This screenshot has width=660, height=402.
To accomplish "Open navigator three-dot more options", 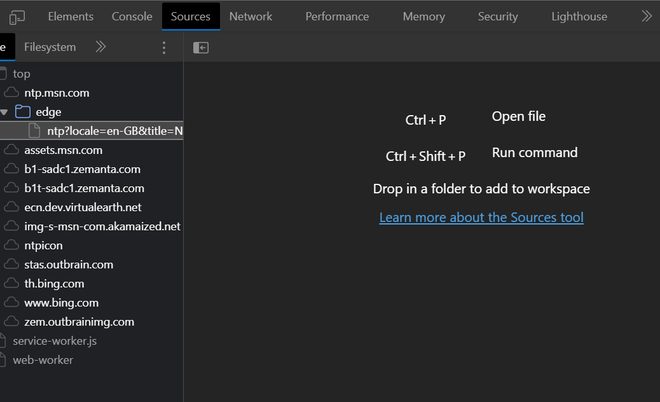I will [x=164, y=47].
